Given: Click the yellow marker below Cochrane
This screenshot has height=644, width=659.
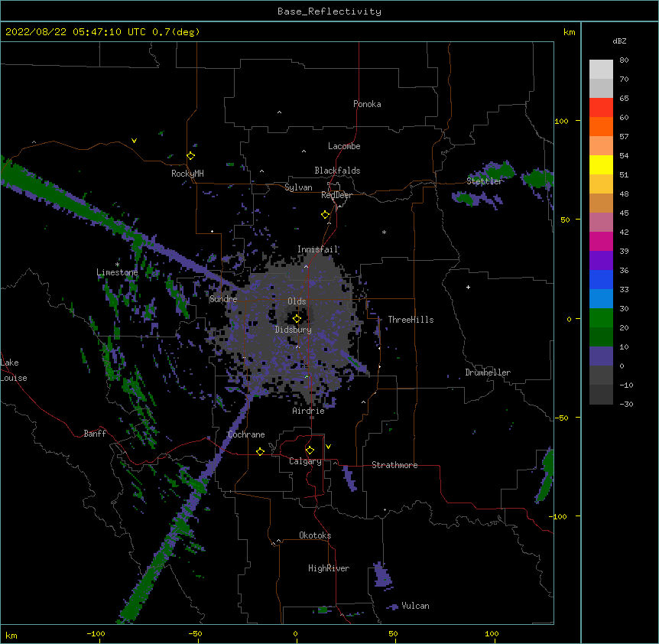Looking at the screenshot, I should point(260,451).
